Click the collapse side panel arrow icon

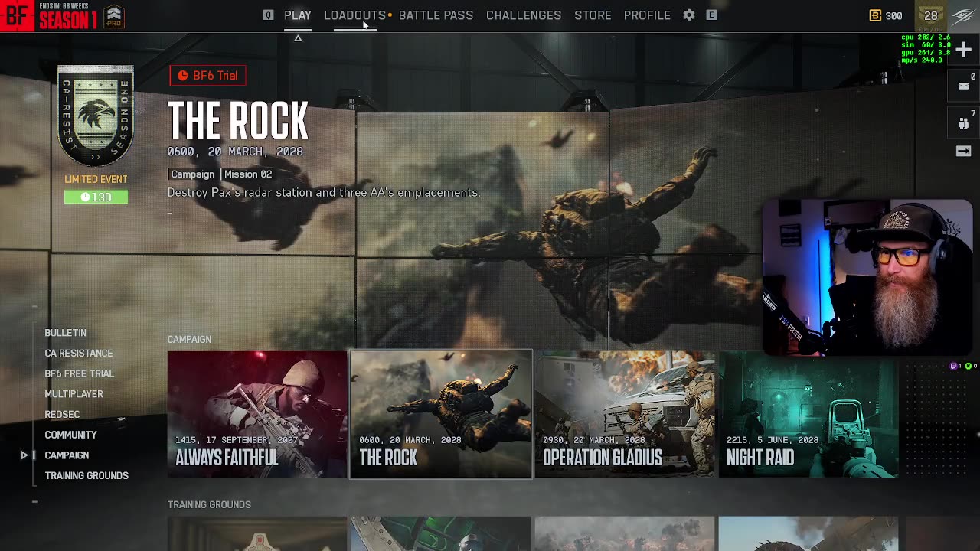[963, 151]
